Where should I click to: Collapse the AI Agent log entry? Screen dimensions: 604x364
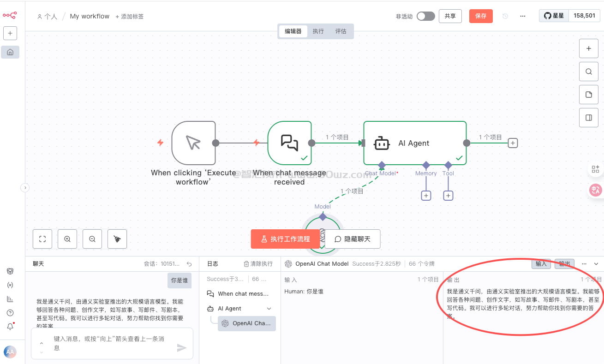(x=269, y=309)
